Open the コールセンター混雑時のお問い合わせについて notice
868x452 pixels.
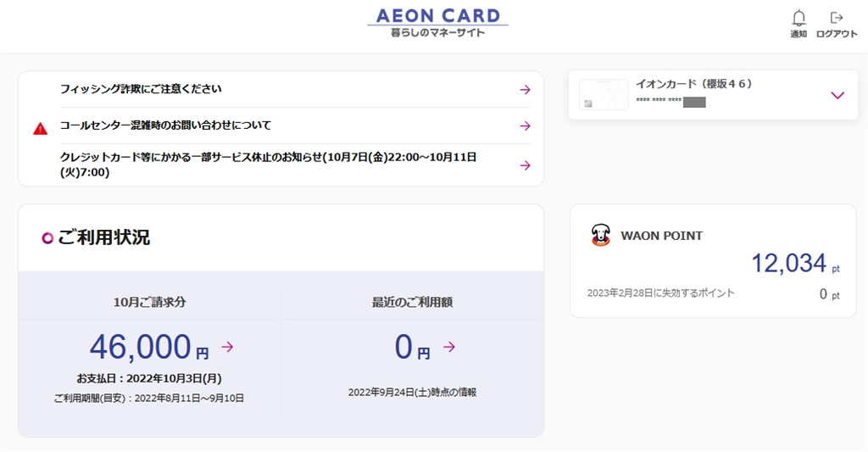tap(165, 126)
